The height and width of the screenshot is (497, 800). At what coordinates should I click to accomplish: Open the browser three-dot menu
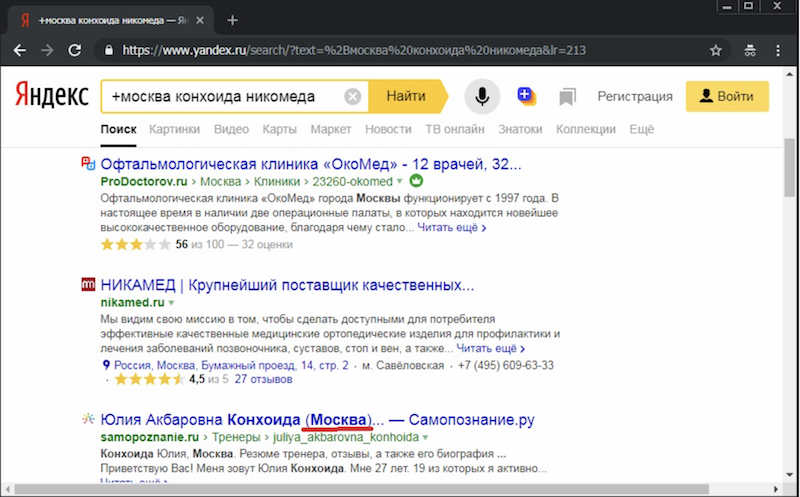778,50
